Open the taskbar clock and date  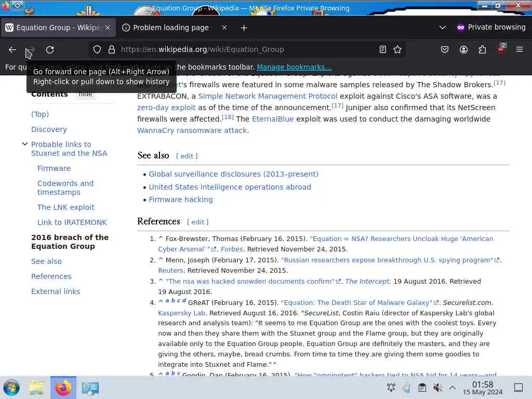(x=483, y=388)
